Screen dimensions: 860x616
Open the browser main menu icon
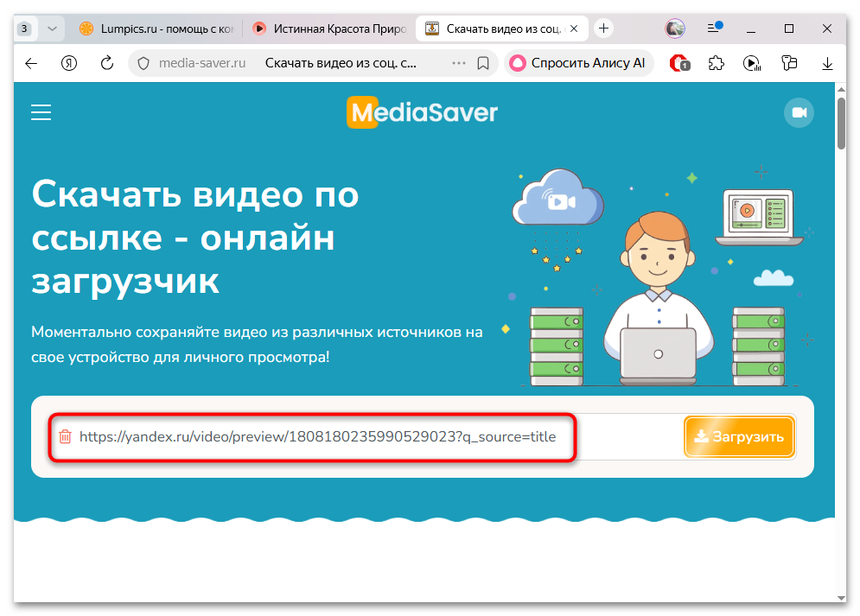point(715,28)
